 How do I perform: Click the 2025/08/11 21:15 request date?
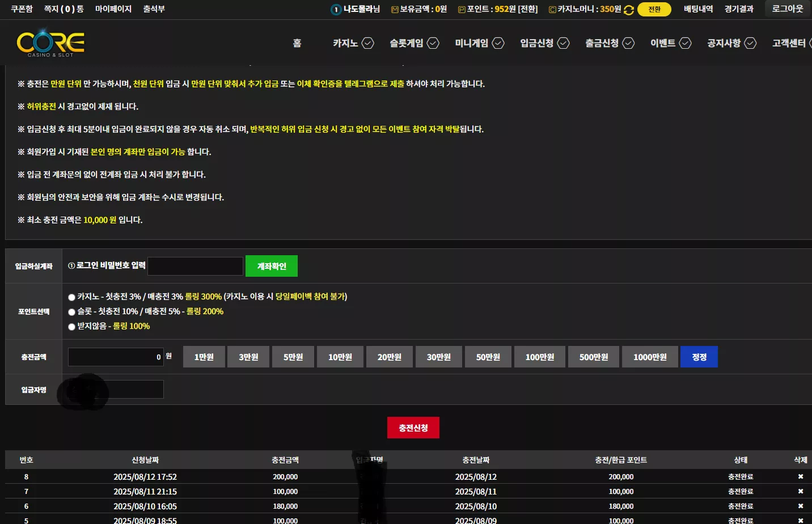(x=145, y=492)
